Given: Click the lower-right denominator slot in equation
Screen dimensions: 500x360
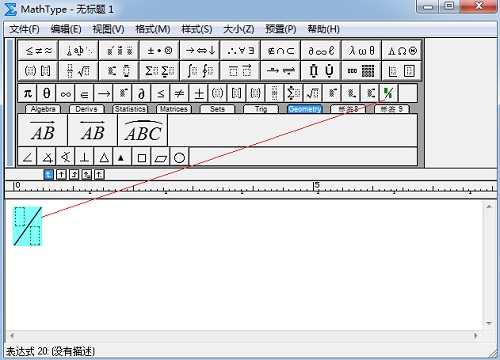Looking at the screenshot, I should [35, 235].
